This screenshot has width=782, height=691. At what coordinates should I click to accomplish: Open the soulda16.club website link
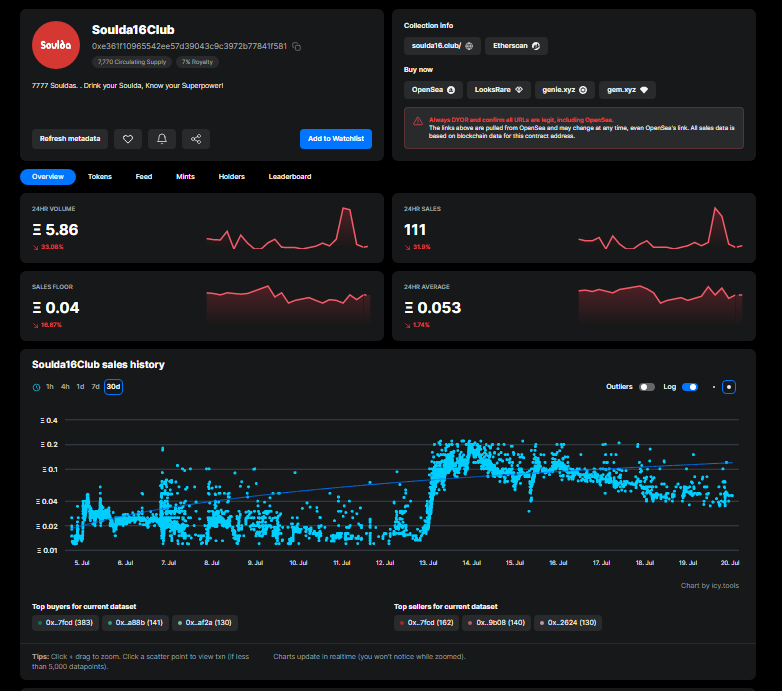pos(442,46)
